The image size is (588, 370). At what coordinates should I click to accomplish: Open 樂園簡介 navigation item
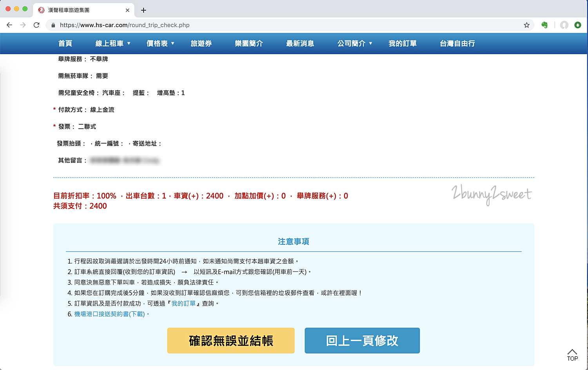coord(249,44)
